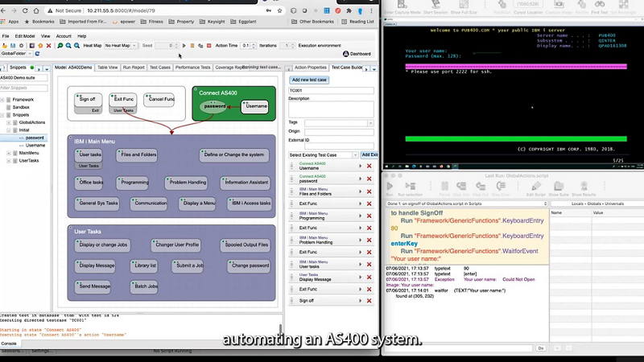The image size is (644, 362).
Task: Click the Do button in script window
Action: click(x=540, y=348)
